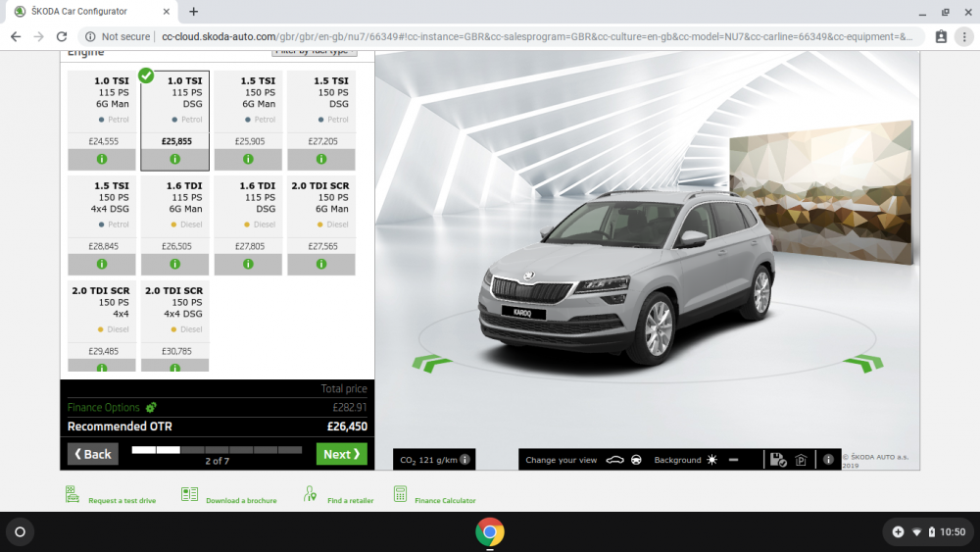Show CO2 emissions info icon
This screenshot has height=552, width=980.
pyautogui.click(x=465, y=460)
